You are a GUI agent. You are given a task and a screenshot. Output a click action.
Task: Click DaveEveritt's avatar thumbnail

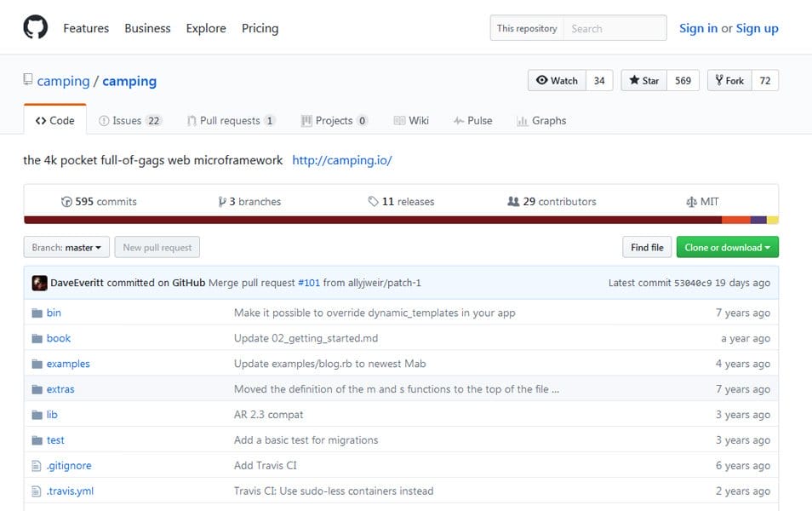(39, 283)
